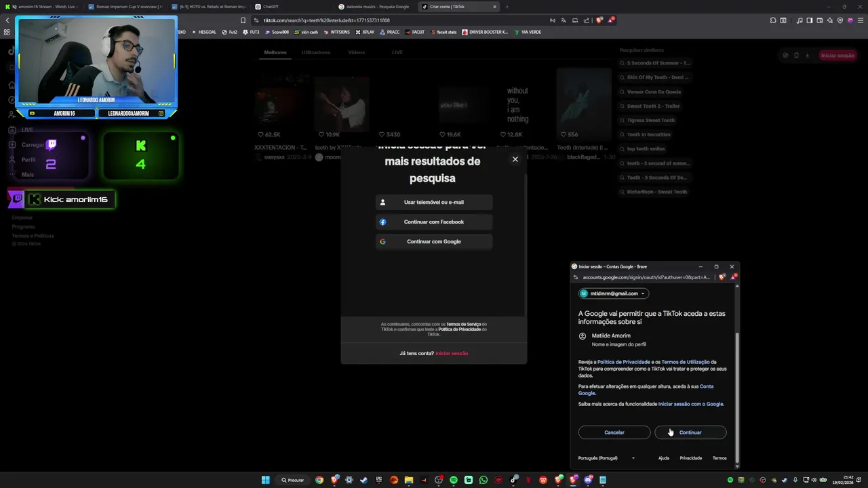This screenshot has height=488, width=868.
Task: Click the translate page icon
Action: (564, 20)
